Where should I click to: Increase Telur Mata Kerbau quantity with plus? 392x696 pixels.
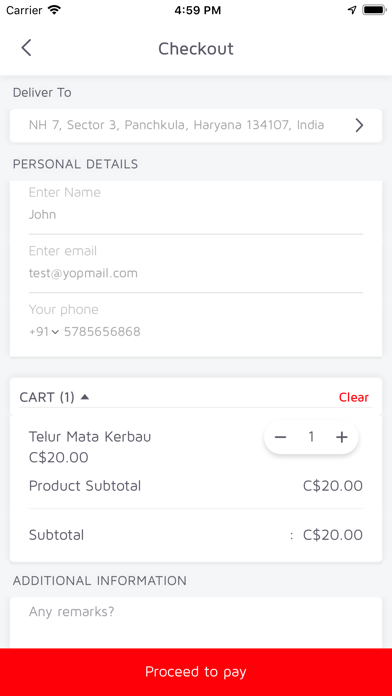coord(341,437)
